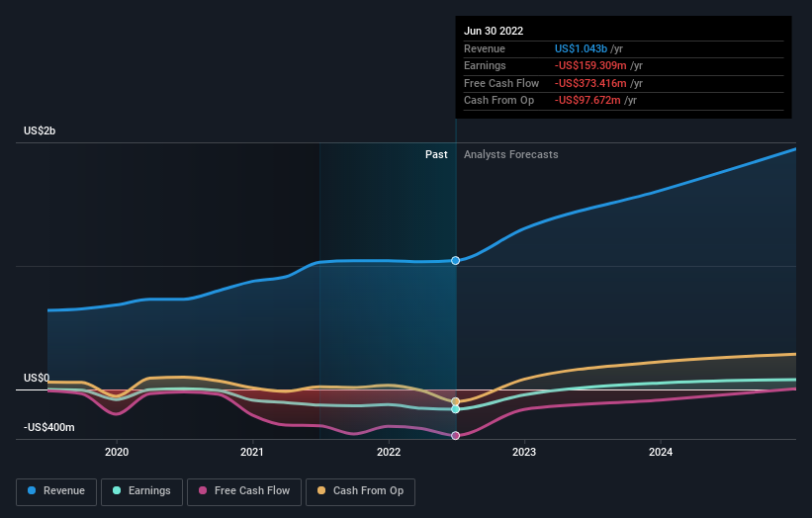
Task: Click the US$0 y-axis label
Action: point(37,378)
